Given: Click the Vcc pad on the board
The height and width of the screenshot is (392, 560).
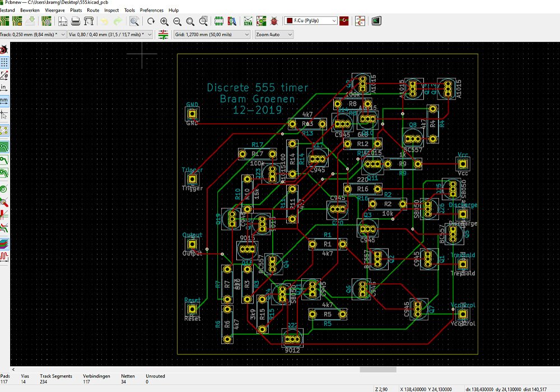Looking at the screenshot, I should (x=463, y=164).
